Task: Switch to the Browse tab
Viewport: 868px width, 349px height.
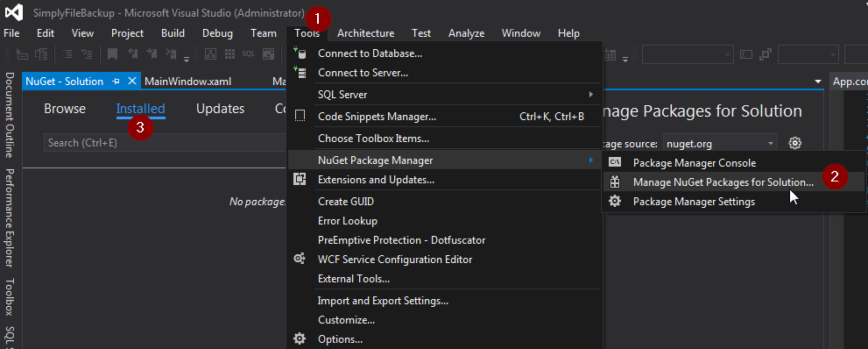Action: pyautogui.click(x=65, y=109)
